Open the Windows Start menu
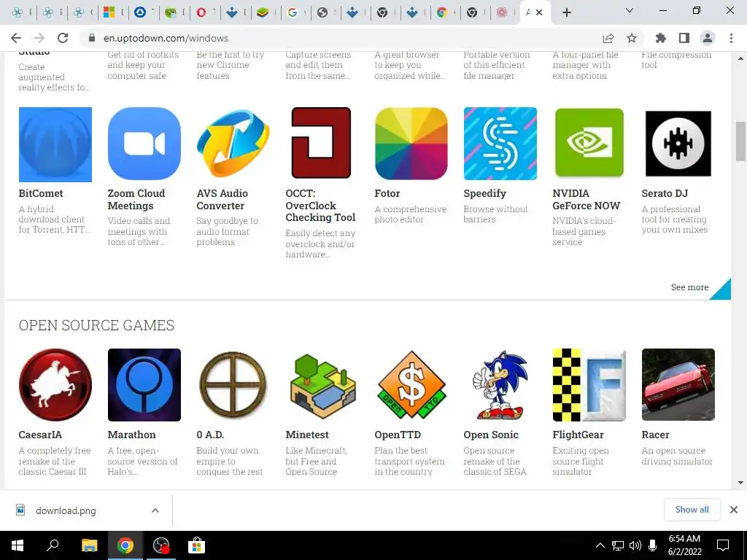 click(18, 545)
